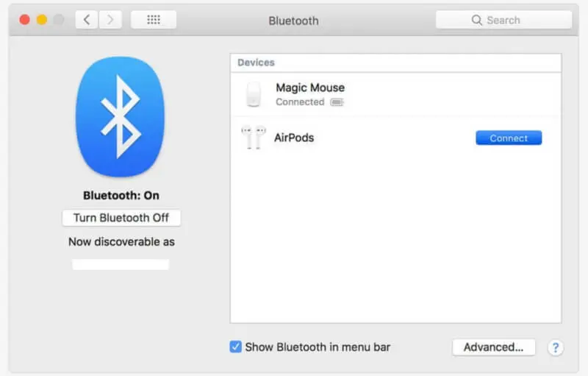Click the large Bluetooth logo icon
The height and width of the screenshot is (376, 588).
[x=120, y=117]
